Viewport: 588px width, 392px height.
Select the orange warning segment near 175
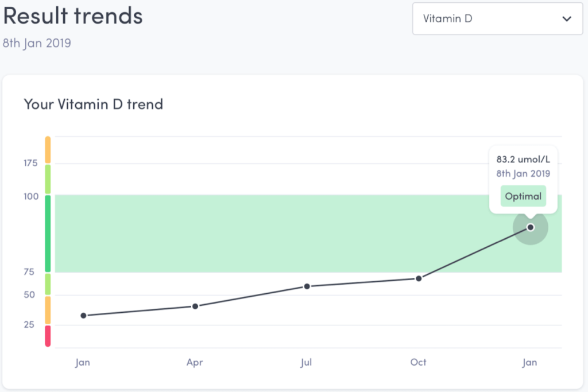pyautogui.click(x=48, y=149)
